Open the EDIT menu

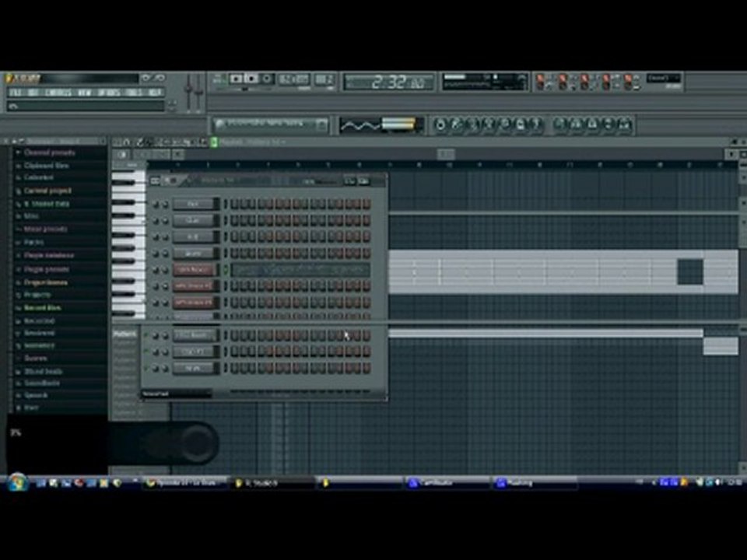pos(33,93)
